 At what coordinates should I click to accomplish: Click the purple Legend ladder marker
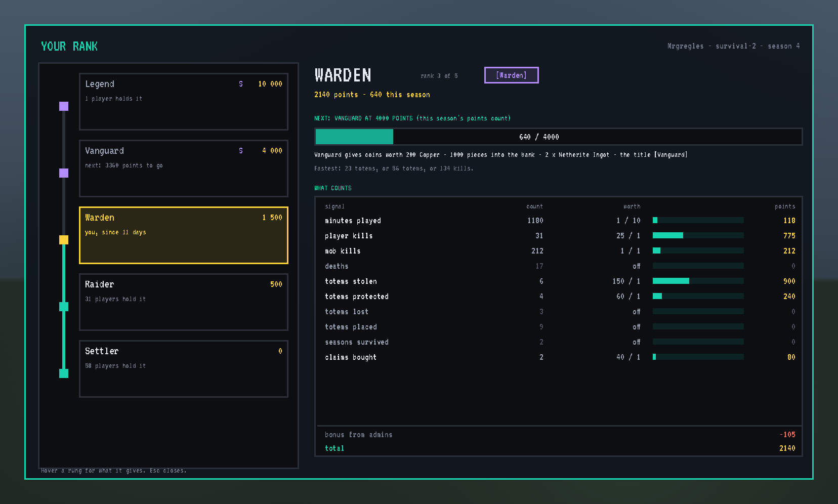(x=64, y=106)
